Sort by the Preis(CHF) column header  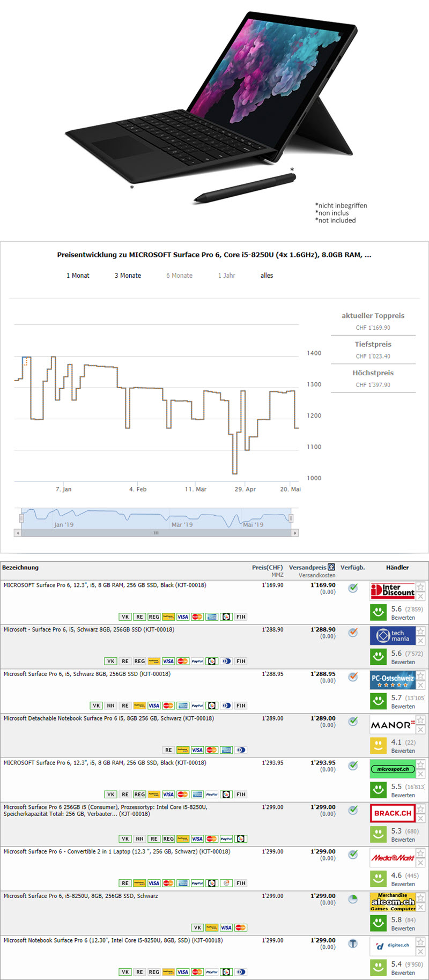267,567
